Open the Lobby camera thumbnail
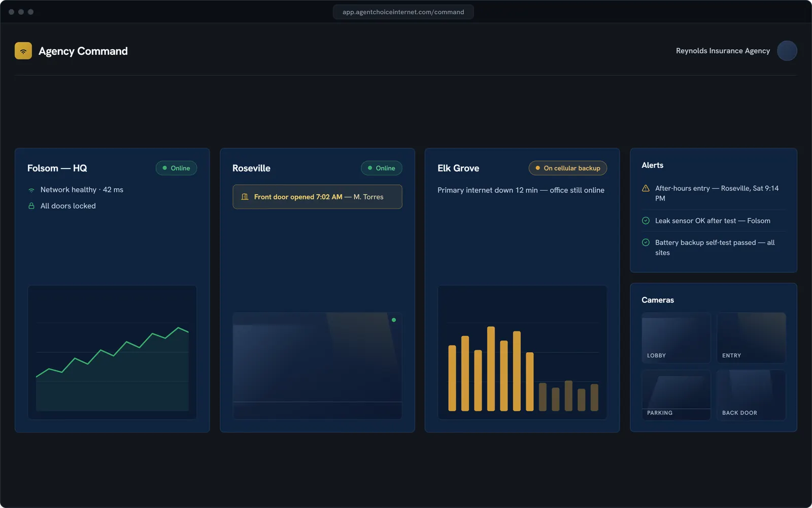Image resolution: width=812 pixels, height=508 pixels. coord(676,337)
